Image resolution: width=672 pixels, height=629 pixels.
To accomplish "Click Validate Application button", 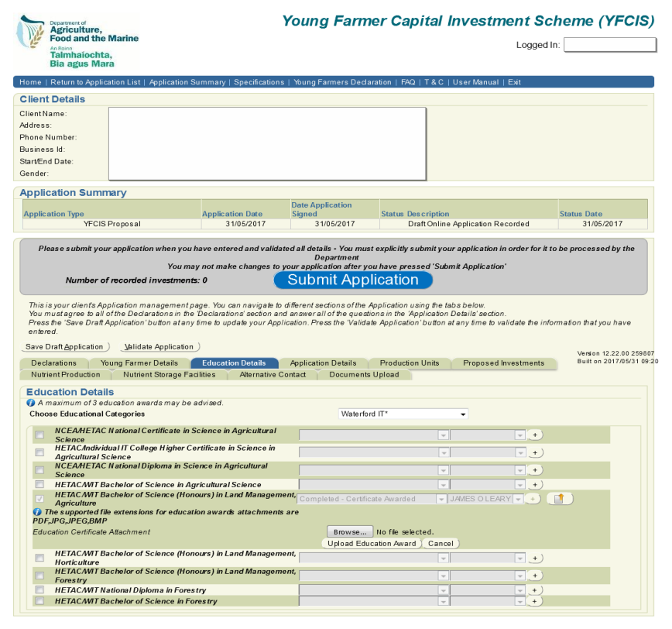I will (x=159, y=347).
